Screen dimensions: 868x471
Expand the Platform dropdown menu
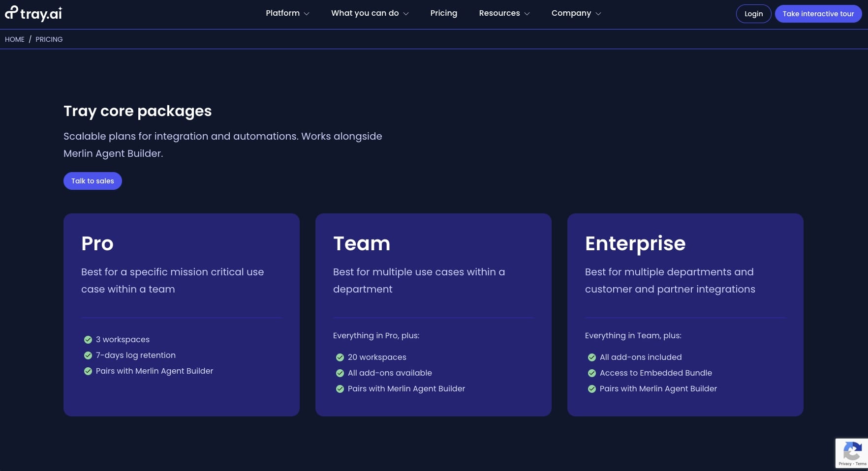point(287,13)
